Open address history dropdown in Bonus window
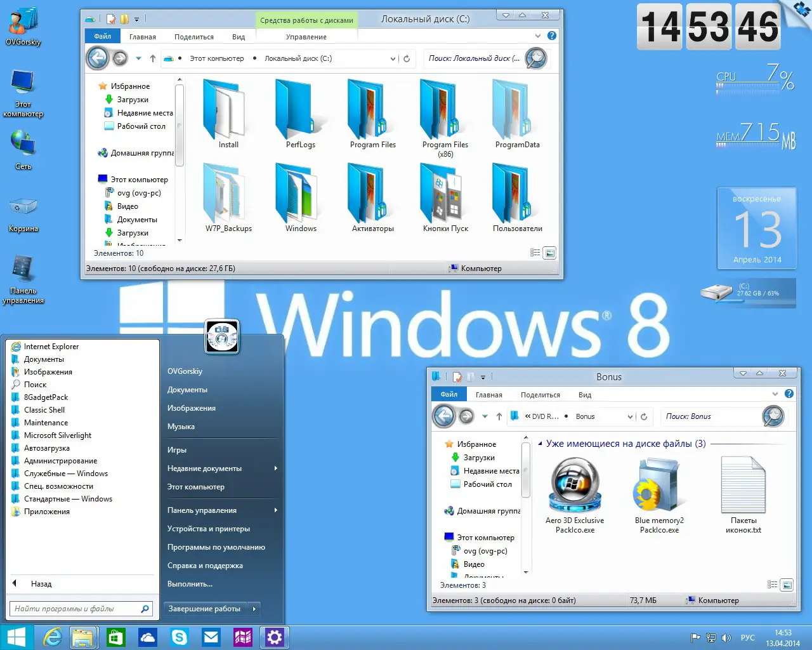 tap(631, 416)
